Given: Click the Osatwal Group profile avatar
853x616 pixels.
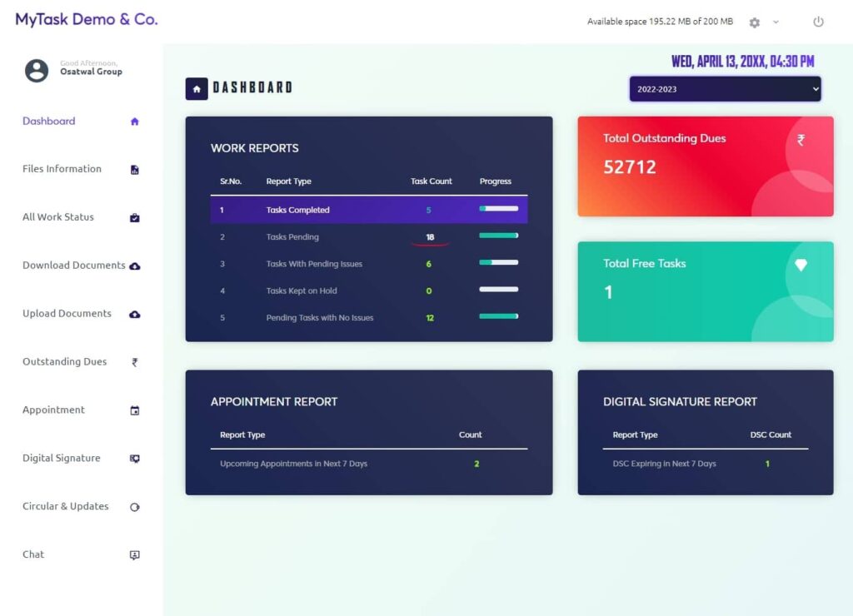Looking at the screenshot, I should click(37, 71).
